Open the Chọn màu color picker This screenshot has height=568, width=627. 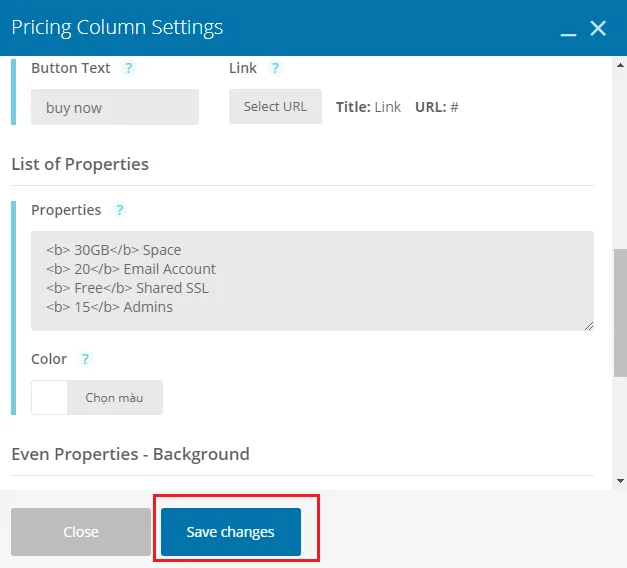[x=114, y=398]
